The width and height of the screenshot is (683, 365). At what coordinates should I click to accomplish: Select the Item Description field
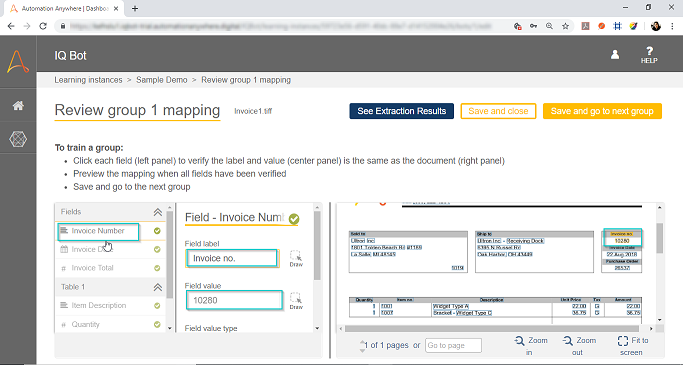coord(111,306)
